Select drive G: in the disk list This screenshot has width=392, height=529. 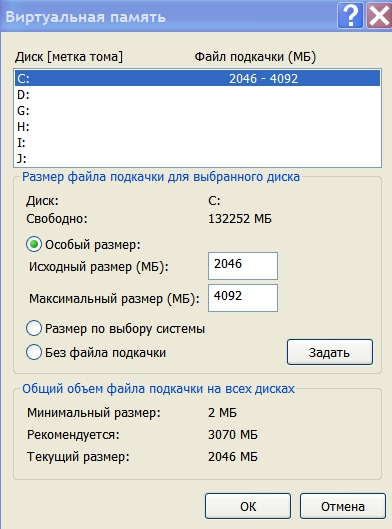point(198,111)
